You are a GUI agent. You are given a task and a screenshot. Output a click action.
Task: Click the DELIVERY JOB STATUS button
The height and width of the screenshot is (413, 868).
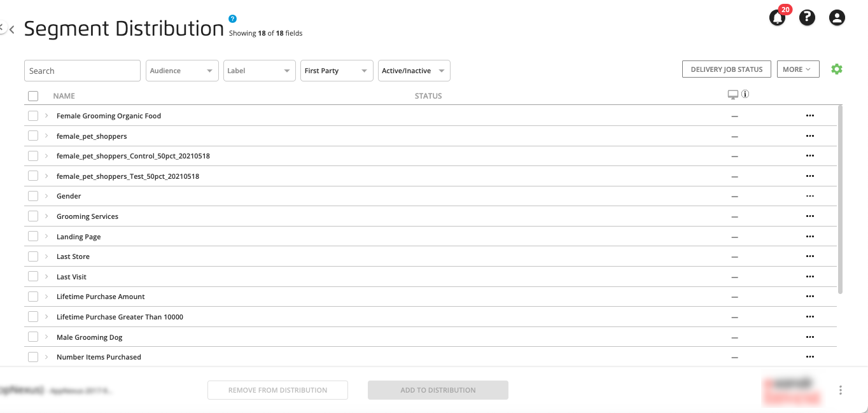click(727, 69)
